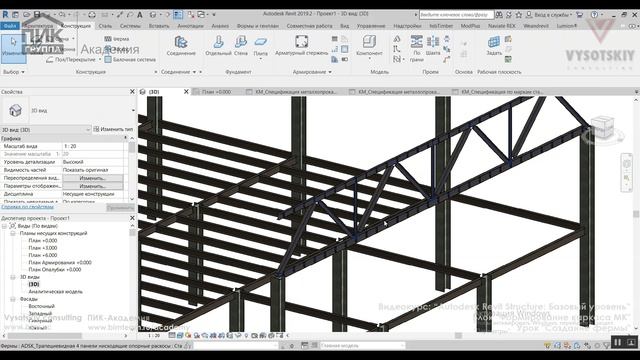Close the Диспетчер проекта panel

click(x=132, y=218)
